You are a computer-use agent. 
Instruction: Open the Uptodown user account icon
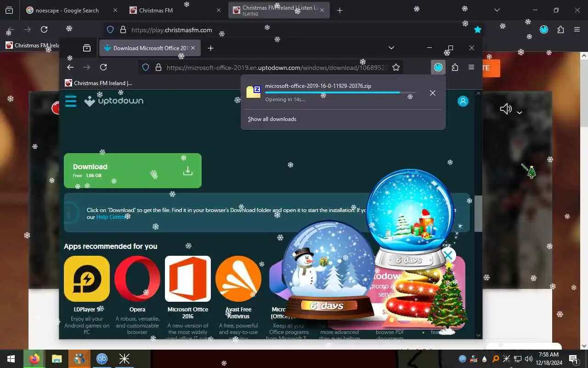click(463, 101)
